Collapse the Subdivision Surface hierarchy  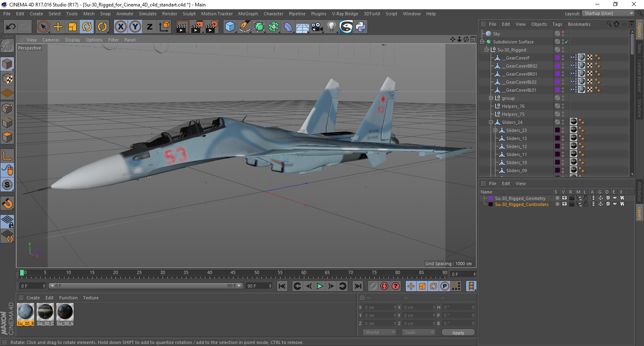482,42
